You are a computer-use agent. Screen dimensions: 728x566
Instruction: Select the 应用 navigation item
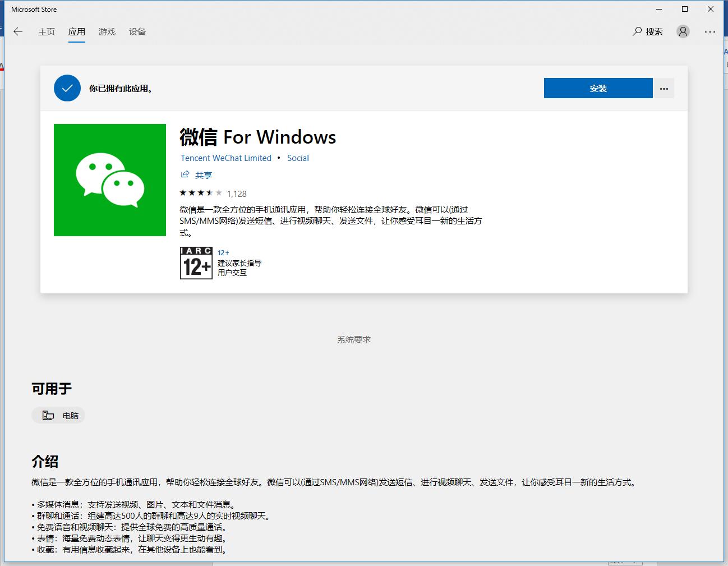(x=77, y=32)
